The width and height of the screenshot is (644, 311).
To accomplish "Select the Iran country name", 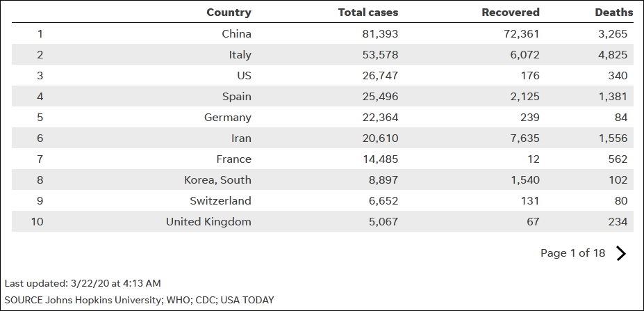I will point(241,138).
